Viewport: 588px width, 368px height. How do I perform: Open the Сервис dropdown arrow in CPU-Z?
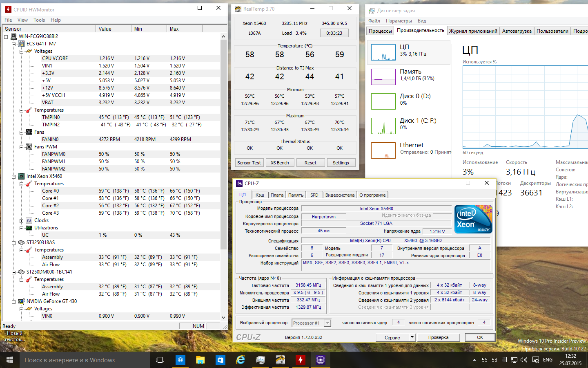[x=412, y=337]
